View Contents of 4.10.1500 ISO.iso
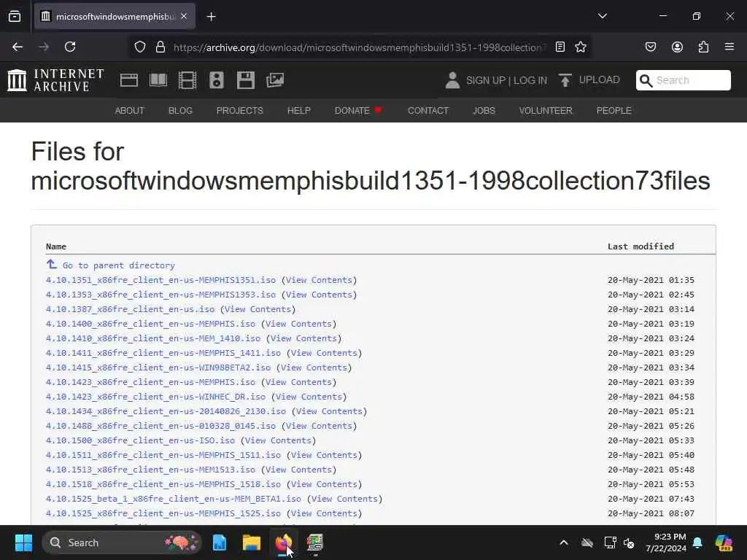This screenshot has height=560, width=747. click(x=278, y=440)
